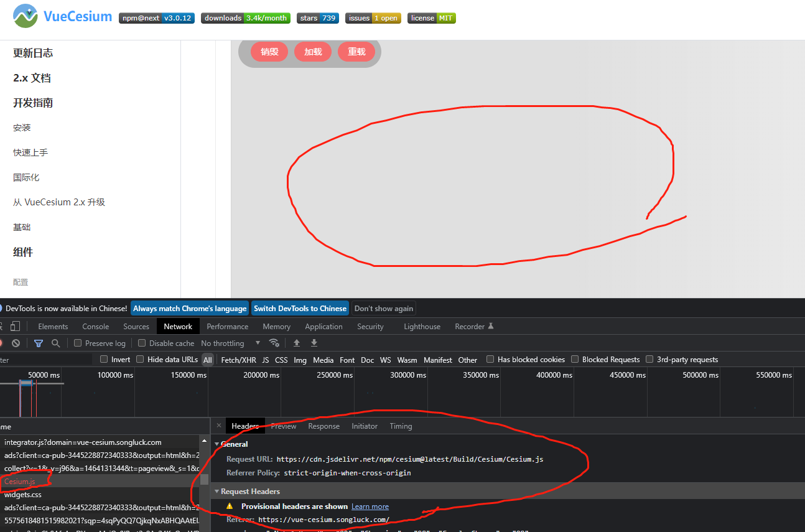805x532 pixels.
Task: Click the npm@next v3.0.12 badge
Action: (157, 18)
